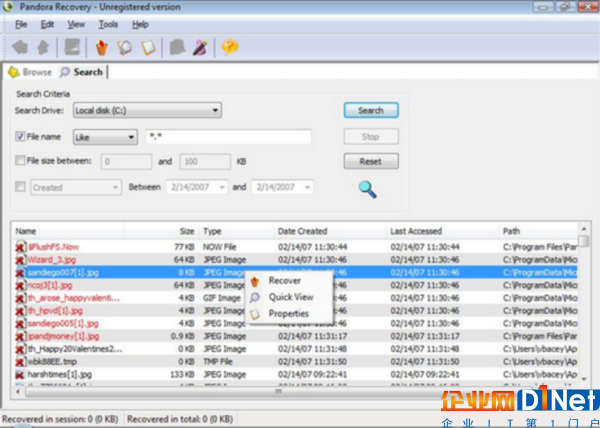
Task: Click the yellow Help question icon
Action: [230, 47]
